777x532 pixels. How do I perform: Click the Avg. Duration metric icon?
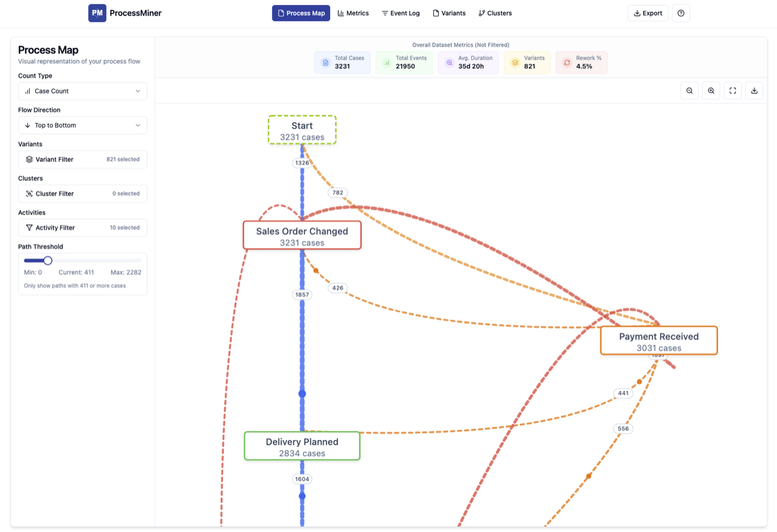click(449, 63)
